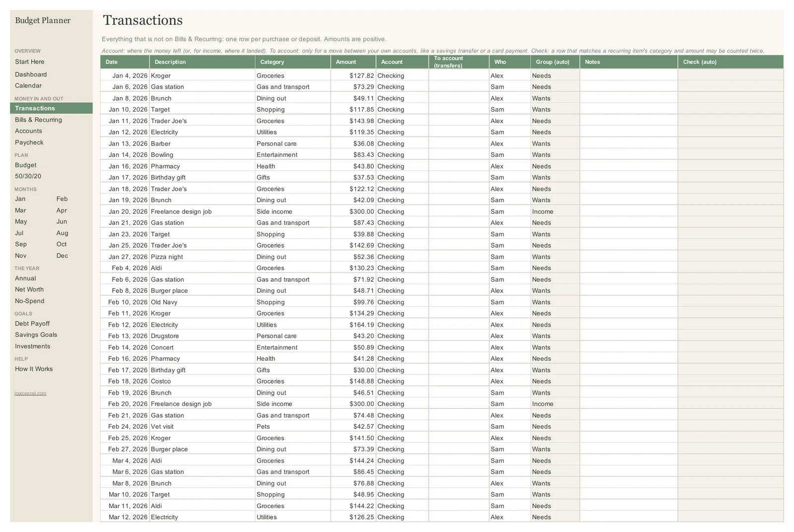Select the Category column header
The image size is (794, 532).
point(293,62)
